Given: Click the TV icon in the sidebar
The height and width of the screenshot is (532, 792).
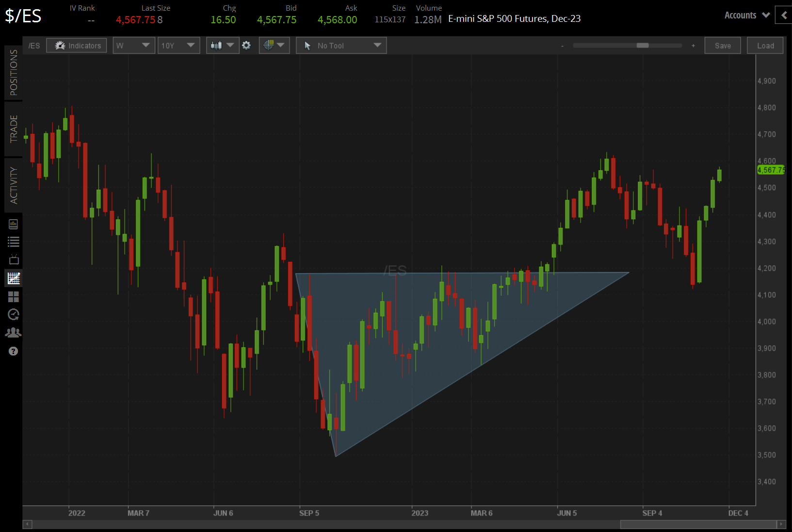Looking at the screenshot, I should [x=13, y=259].
